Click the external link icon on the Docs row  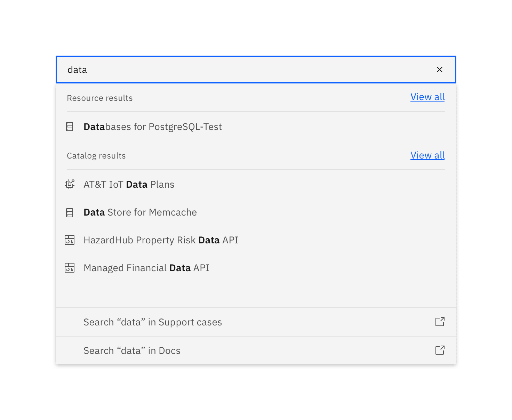pyautogui.click(x=440, y=350)
